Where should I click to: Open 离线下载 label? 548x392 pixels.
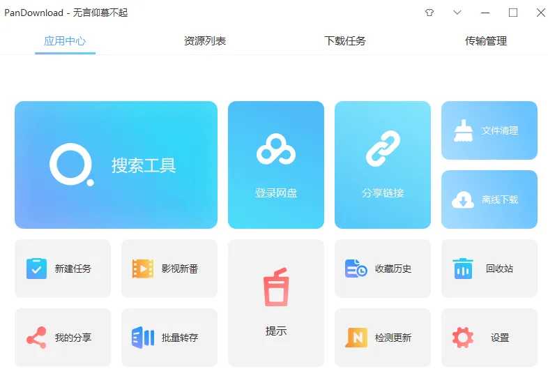[x=500, y=199]
